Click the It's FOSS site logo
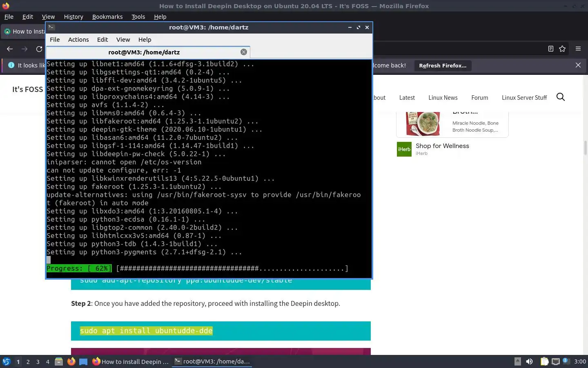The image size is (588, 368). (x=27, y=89)
